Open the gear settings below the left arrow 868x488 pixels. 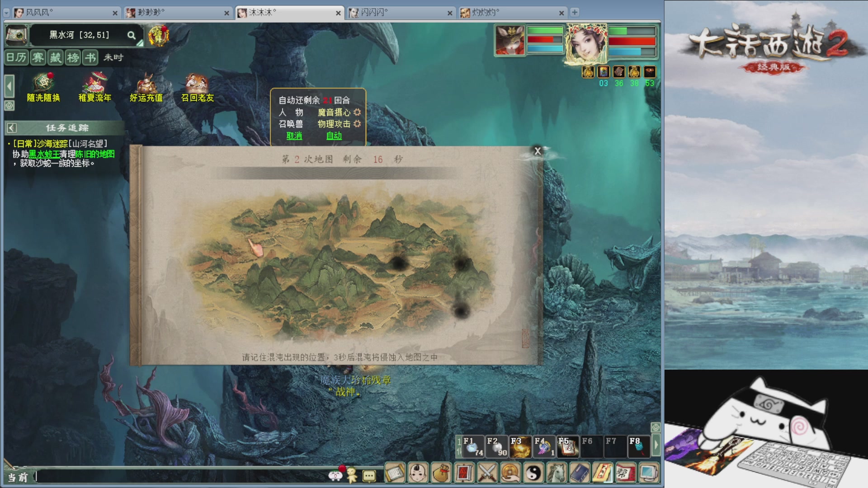point(9,106)
